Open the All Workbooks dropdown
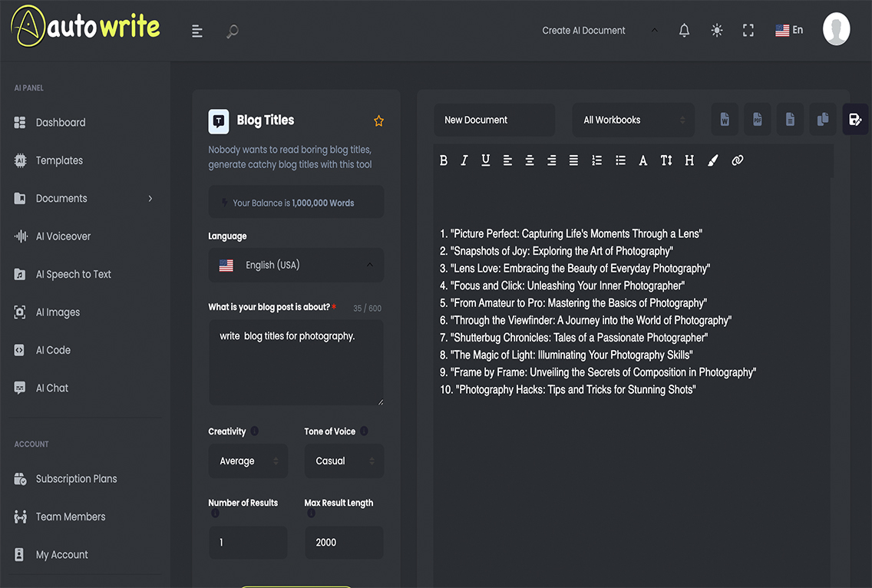The height and width of the screenshot is (588, 872). (x=633, y=120)
